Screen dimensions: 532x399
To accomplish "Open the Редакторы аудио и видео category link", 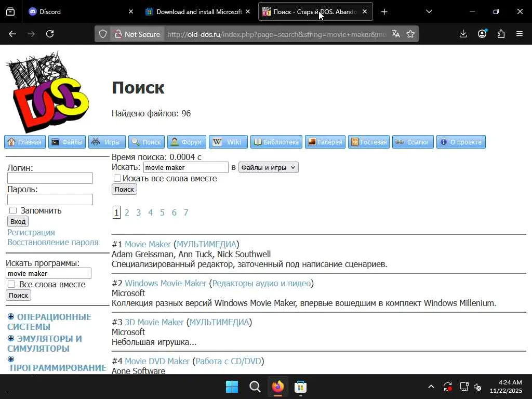I will click(262, 283).
